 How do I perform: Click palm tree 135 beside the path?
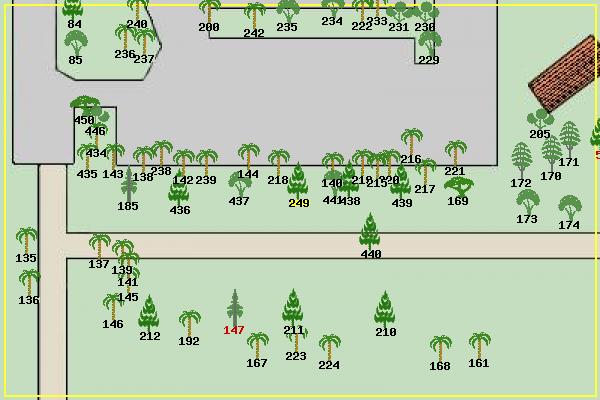coord(27,240)
